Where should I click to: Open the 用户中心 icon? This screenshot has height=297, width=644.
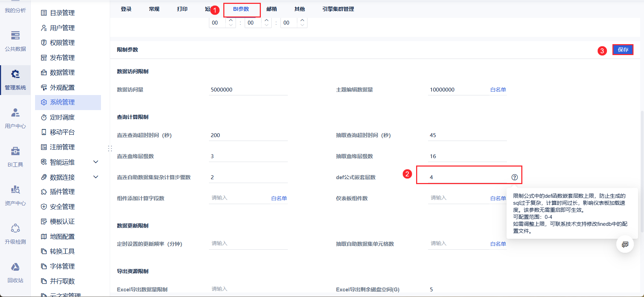(x=15, y=113)
